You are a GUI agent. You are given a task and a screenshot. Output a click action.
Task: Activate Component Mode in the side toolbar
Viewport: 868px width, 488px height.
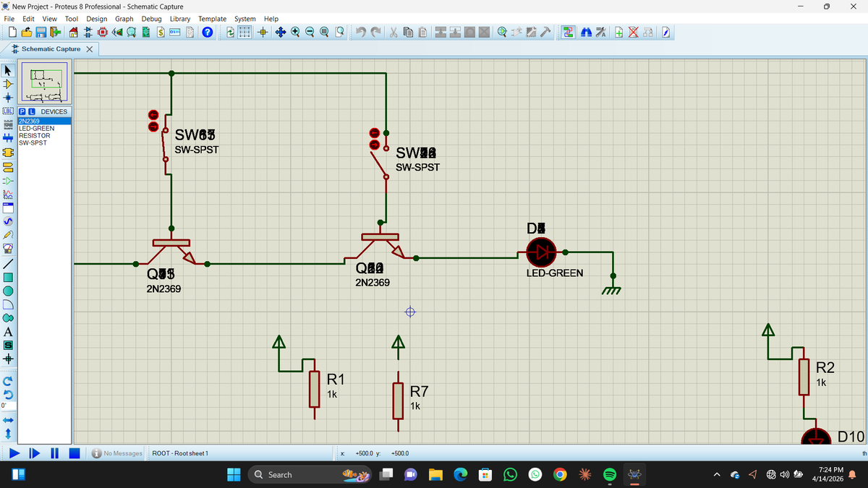tap(8, 84)
